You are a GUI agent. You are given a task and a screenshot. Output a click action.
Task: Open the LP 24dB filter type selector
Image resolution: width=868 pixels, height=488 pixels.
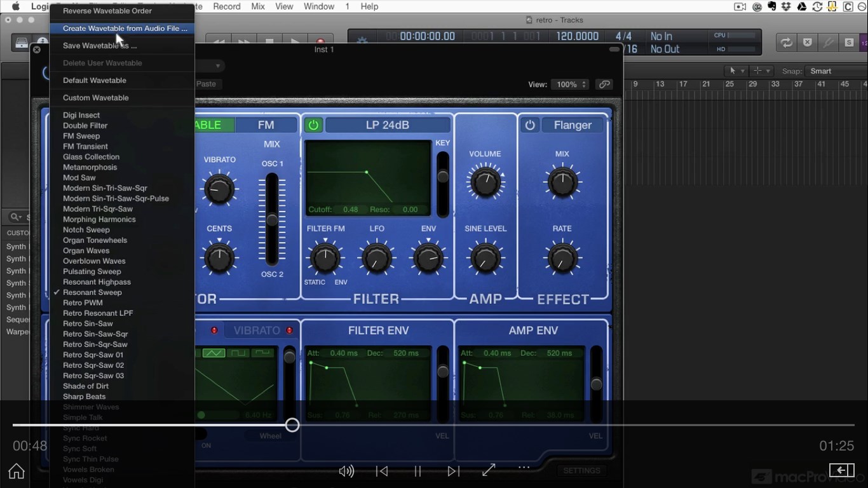(x=387, y=125)
